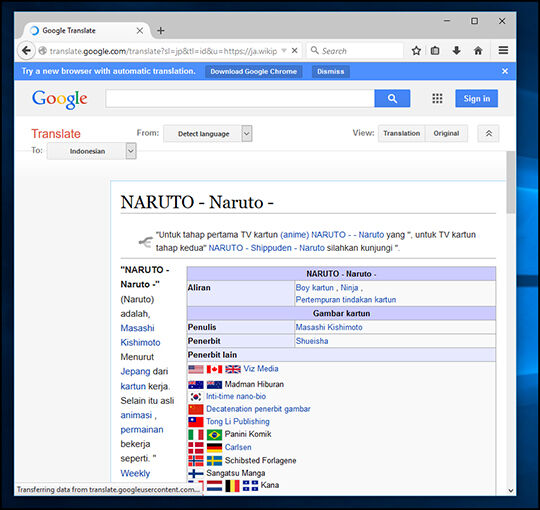
Task: Close the Chrome promotion bar X
Action: coord(505,71)
